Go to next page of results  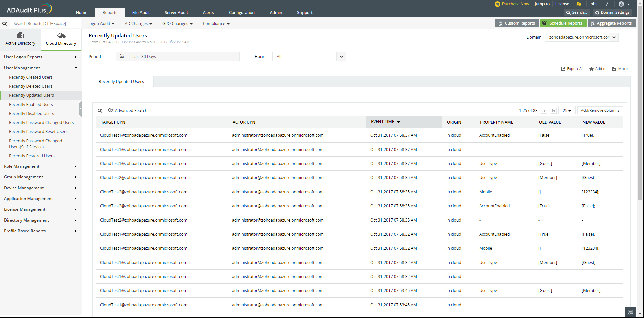point(544,111)
